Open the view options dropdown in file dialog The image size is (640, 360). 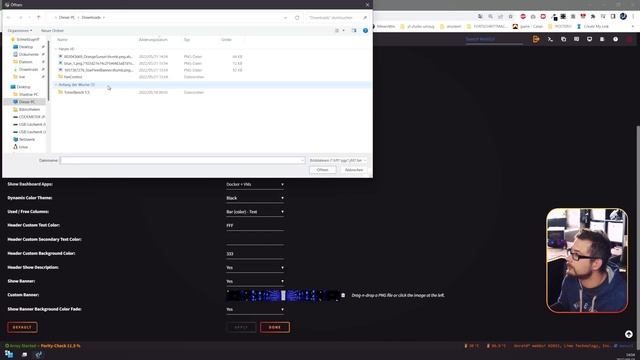point(343,31)
